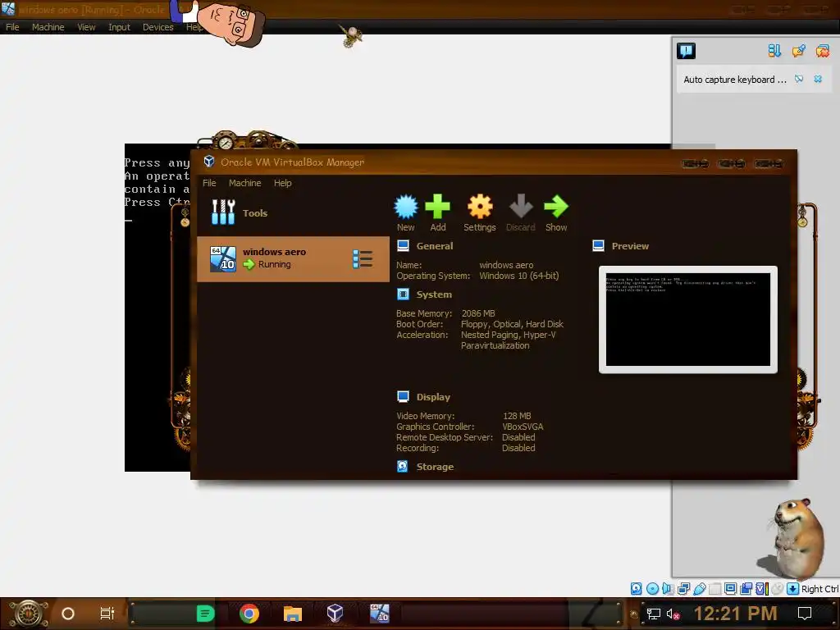Open Devices menu of running VM window

tap(158, 27)
